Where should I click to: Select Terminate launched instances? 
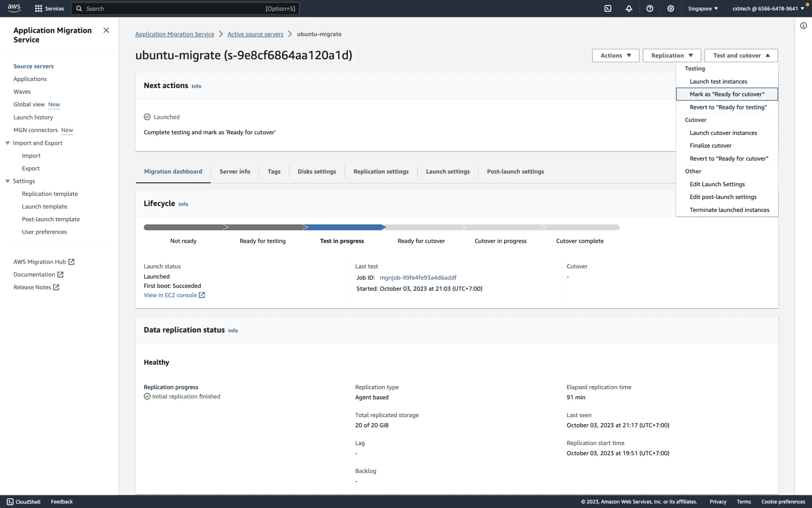[x=727, y=210]
